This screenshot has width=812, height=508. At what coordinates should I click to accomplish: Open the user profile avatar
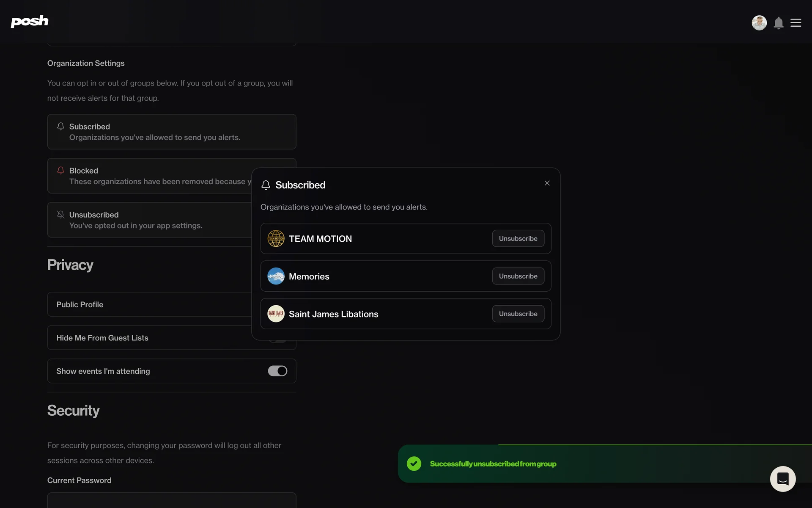click(759, 23)
